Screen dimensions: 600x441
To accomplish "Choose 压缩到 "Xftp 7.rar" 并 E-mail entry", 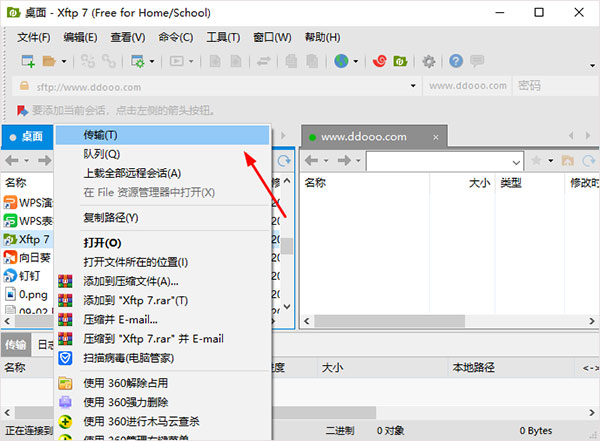I will pyautogui.click(x=163, y=339).
